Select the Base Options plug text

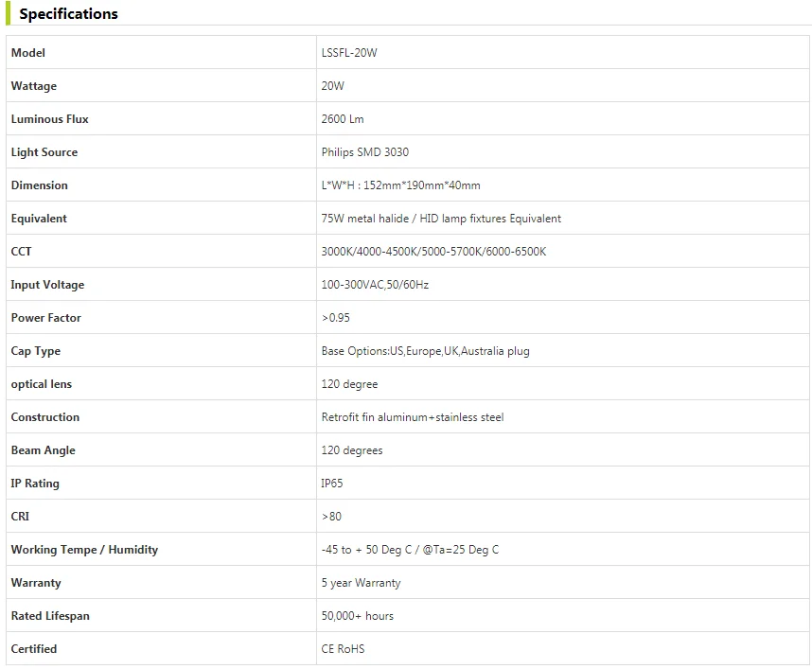(x=425, y=351)
